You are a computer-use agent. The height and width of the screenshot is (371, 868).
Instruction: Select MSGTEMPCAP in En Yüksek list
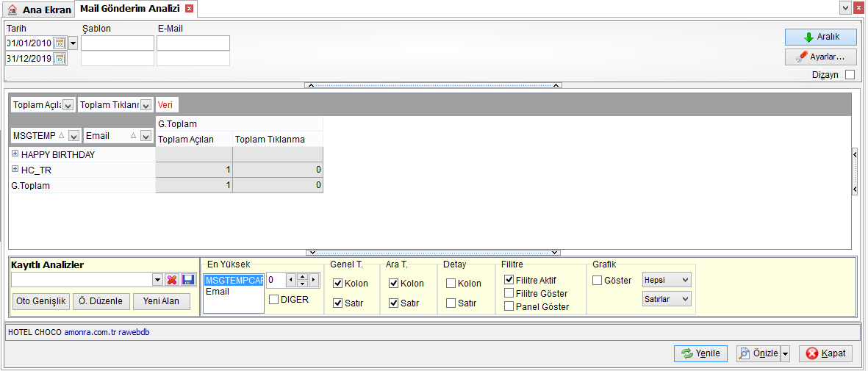233,280
